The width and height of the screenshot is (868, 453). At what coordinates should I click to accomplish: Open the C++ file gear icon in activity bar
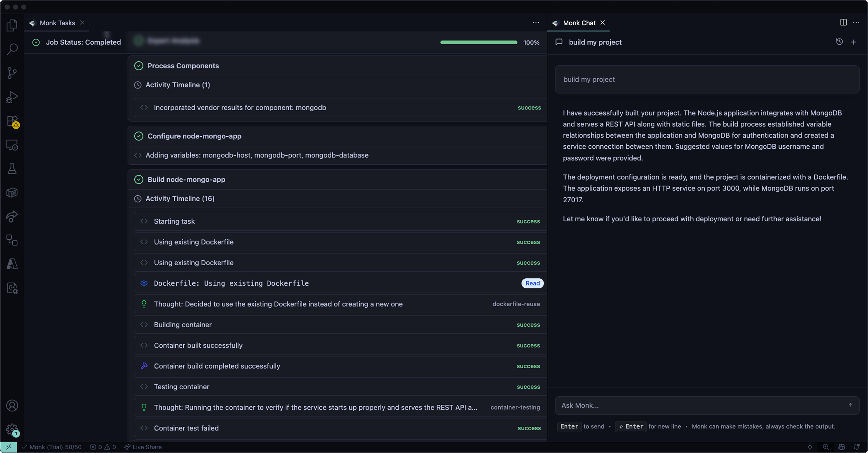pos(12,288)
